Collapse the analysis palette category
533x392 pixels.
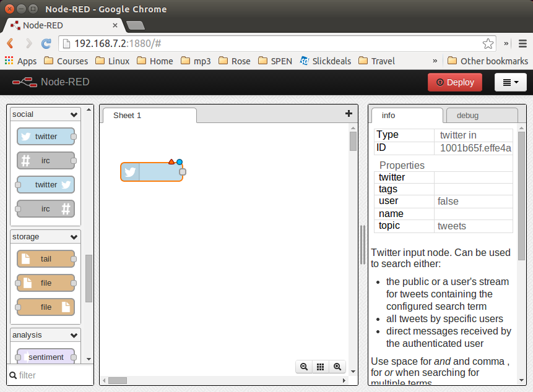74,335
